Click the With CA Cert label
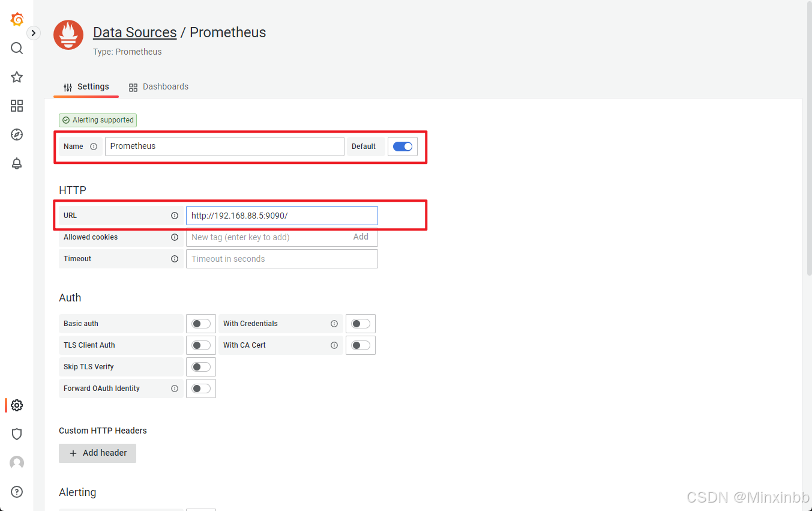 click(x=244, y=345)
